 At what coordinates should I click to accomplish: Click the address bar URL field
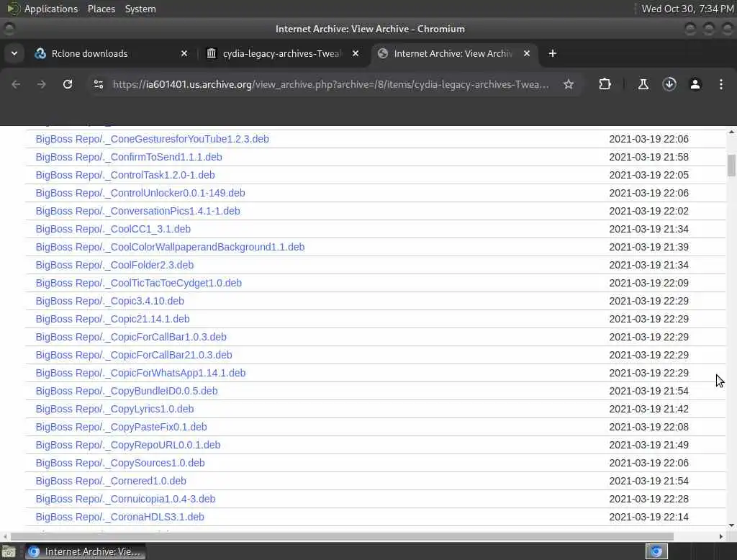tap(330, 85)
